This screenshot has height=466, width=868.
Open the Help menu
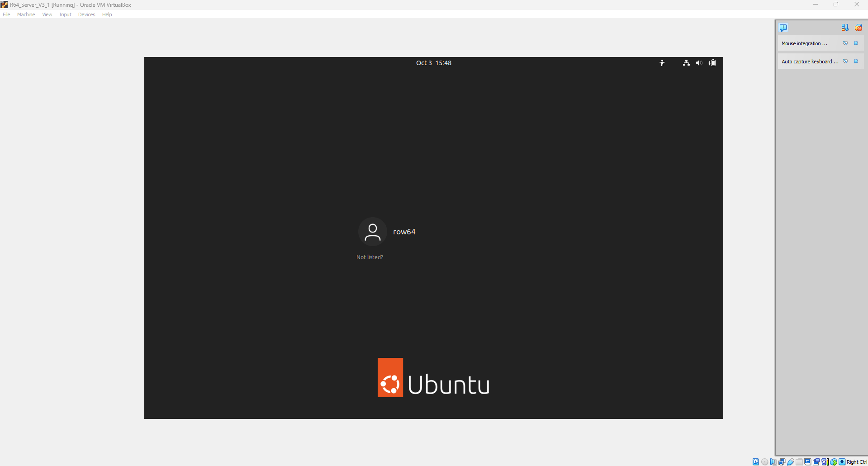(107, 14)
